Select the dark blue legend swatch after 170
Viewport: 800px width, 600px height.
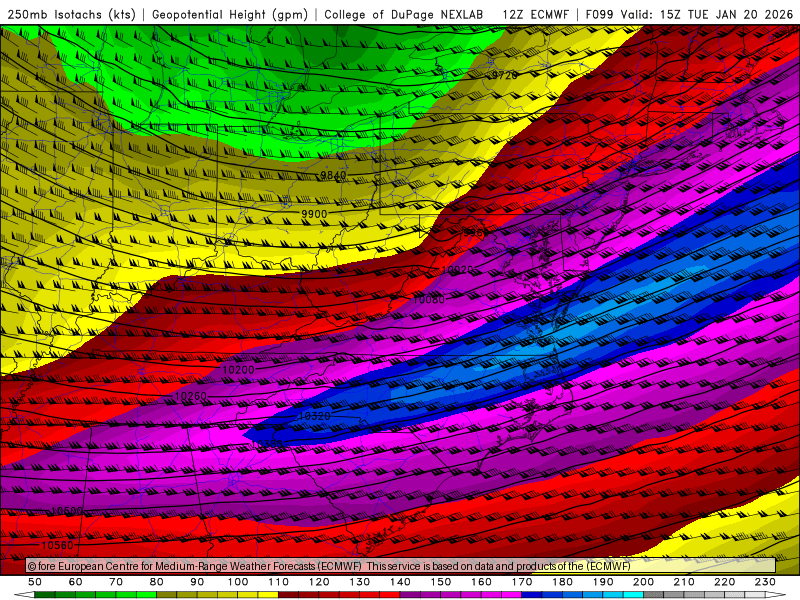coord(532,595)
